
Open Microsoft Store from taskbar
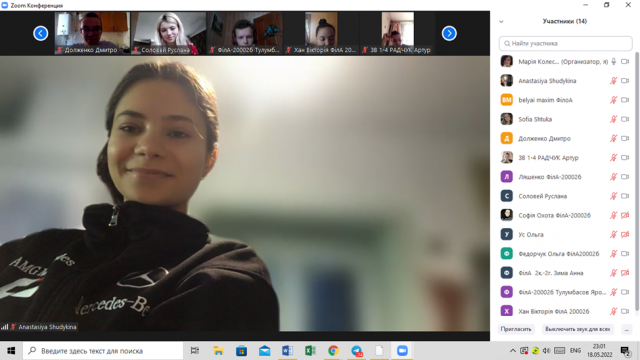coord(242,351)
